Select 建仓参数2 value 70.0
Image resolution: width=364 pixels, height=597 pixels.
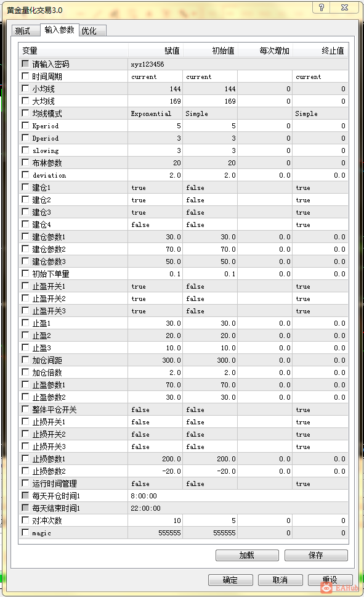(155, 249)
